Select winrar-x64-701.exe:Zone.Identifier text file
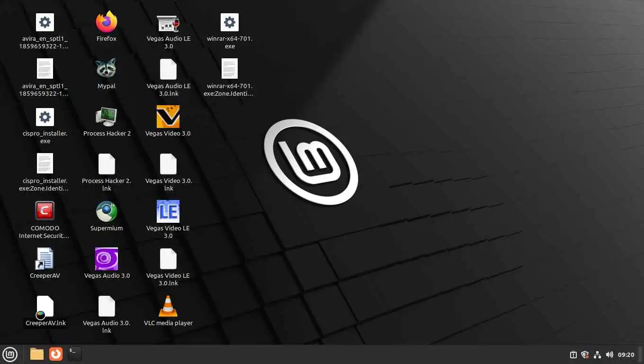Image resolution: width=644 pixels, height=364 pixels. tap(230, 69)
